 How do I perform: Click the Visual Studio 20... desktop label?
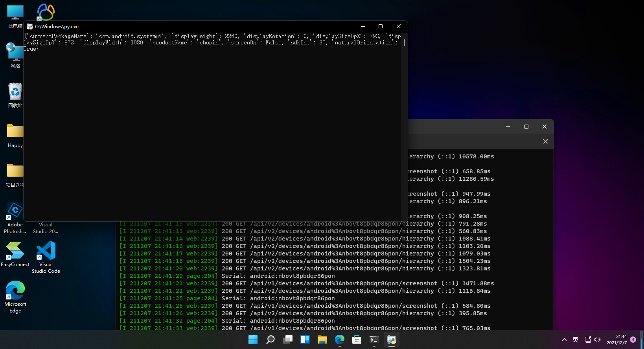(46, 228)
